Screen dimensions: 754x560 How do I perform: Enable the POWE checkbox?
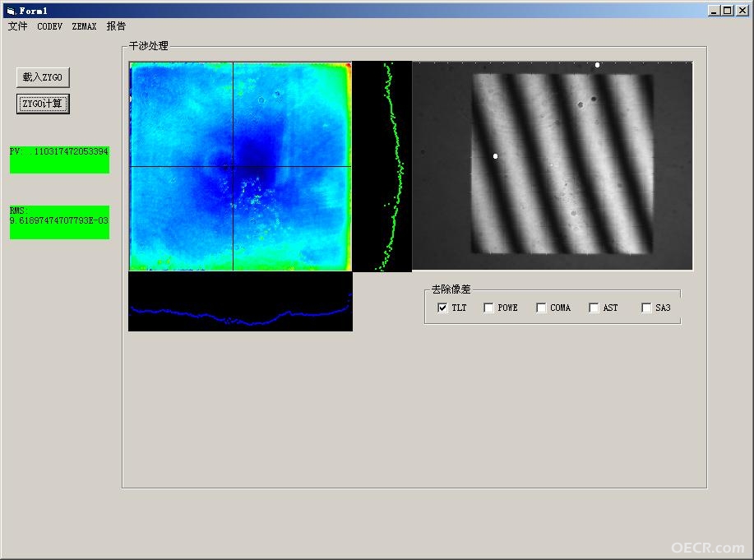click(488, 308)
